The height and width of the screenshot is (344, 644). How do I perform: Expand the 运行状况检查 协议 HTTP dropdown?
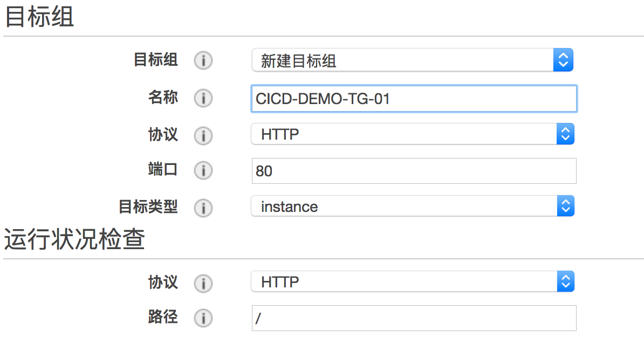tap(413, 281)
